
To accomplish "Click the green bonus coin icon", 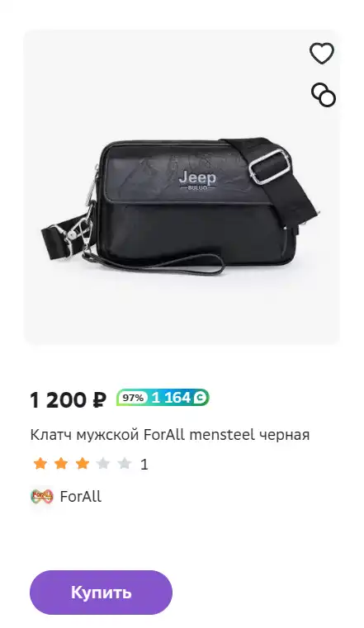I will (x=201, y=398).
